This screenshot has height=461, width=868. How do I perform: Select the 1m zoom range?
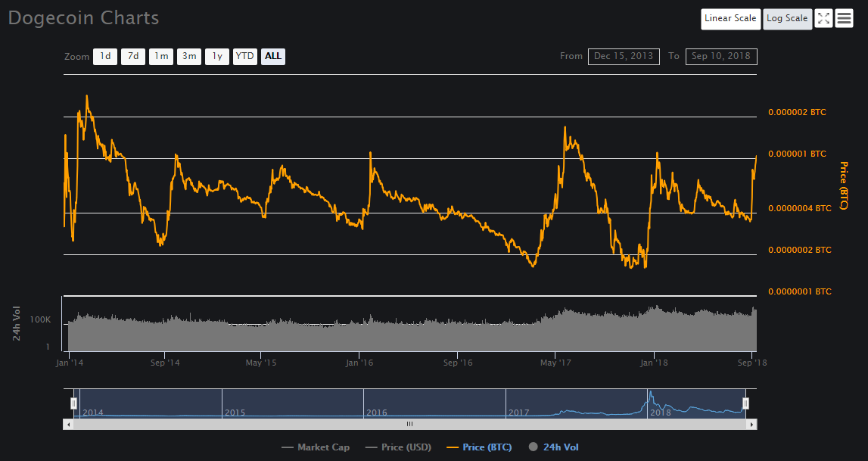click(161, 57)
